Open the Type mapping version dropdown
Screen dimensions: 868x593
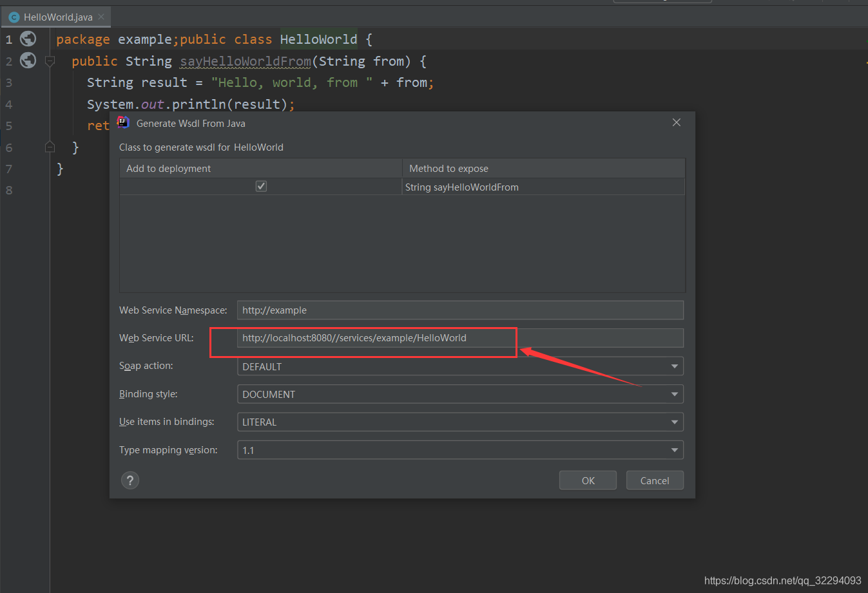click(x=460, y=450)
